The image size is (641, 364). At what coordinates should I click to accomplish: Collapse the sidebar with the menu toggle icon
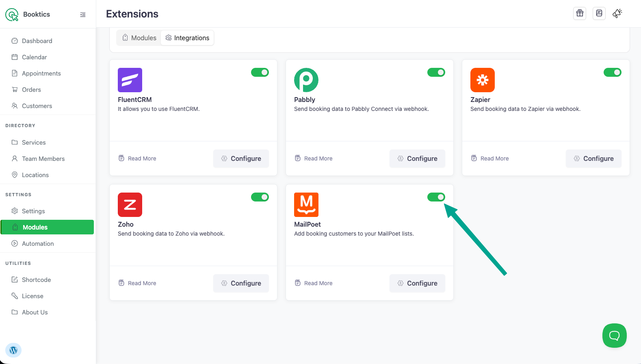pos(83,15)
